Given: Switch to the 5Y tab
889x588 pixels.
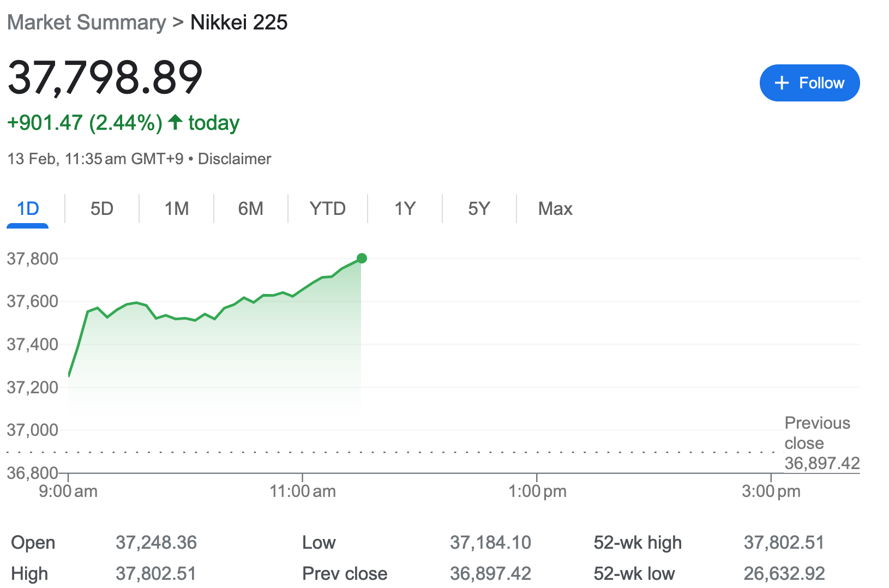Looking at the screenshot, I should (x=479, y=208).
